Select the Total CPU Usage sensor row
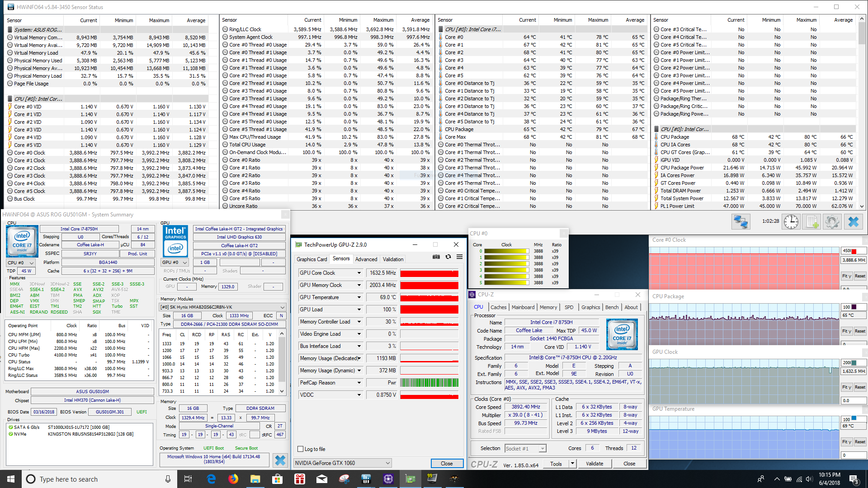 [326, 145]
